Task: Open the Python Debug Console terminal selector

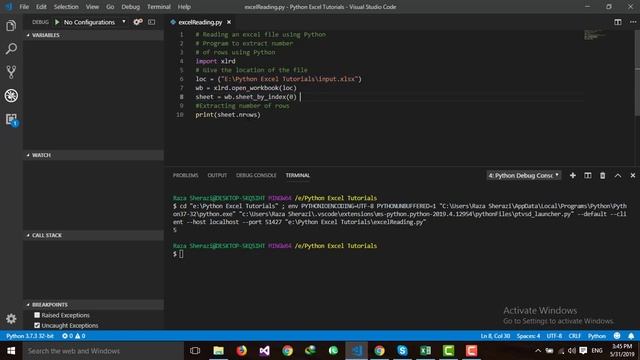Action: coord(524,176)
